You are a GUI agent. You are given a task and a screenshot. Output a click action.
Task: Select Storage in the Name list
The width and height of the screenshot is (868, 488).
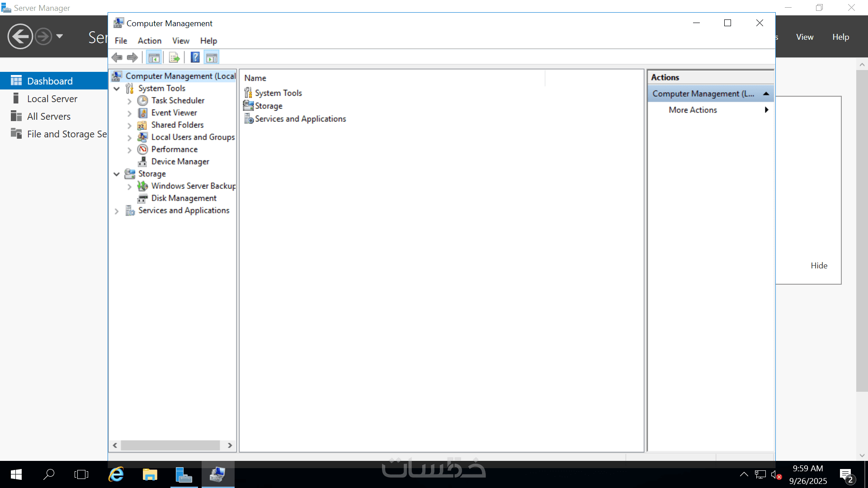(269, 106)
